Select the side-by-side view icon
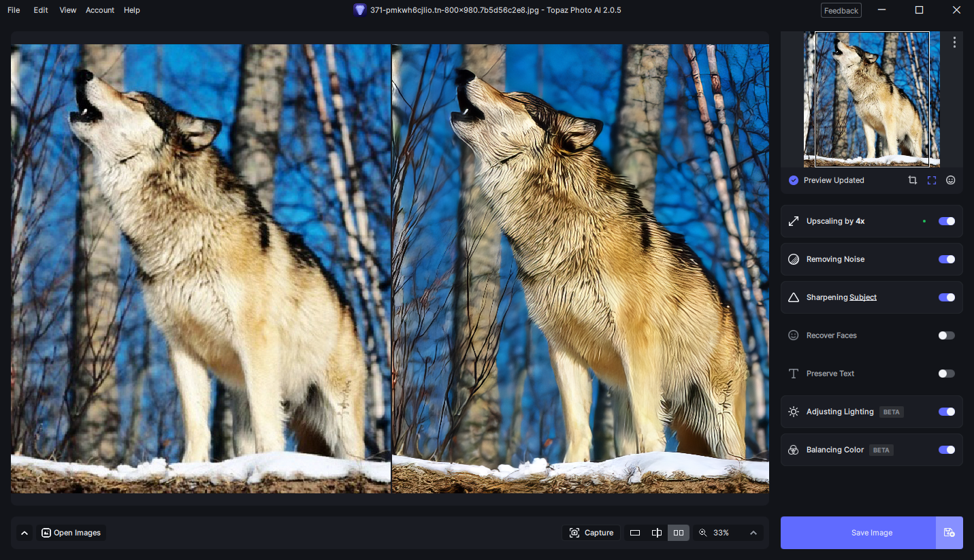974x560 pixels. [678, 533]
